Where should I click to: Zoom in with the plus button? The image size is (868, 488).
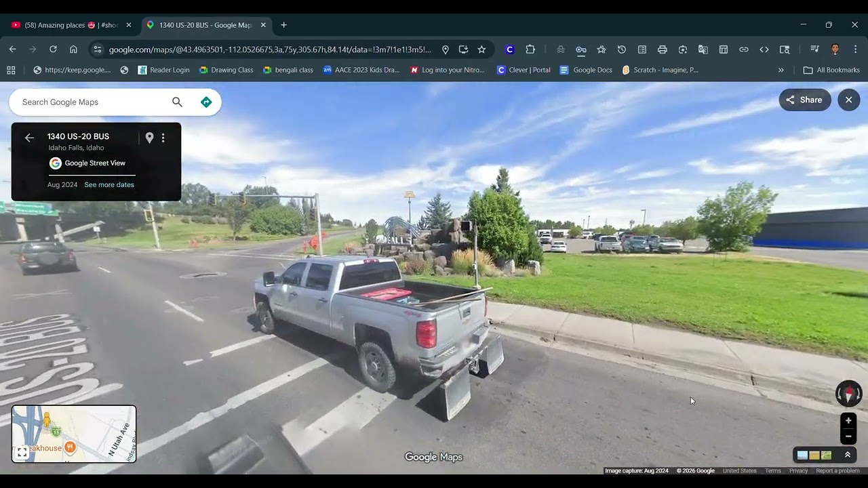[848, 421]
